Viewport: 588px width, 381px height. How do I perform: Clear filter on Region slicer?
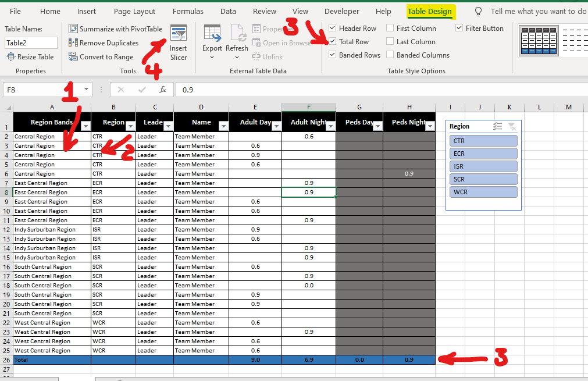click(511, 126)
